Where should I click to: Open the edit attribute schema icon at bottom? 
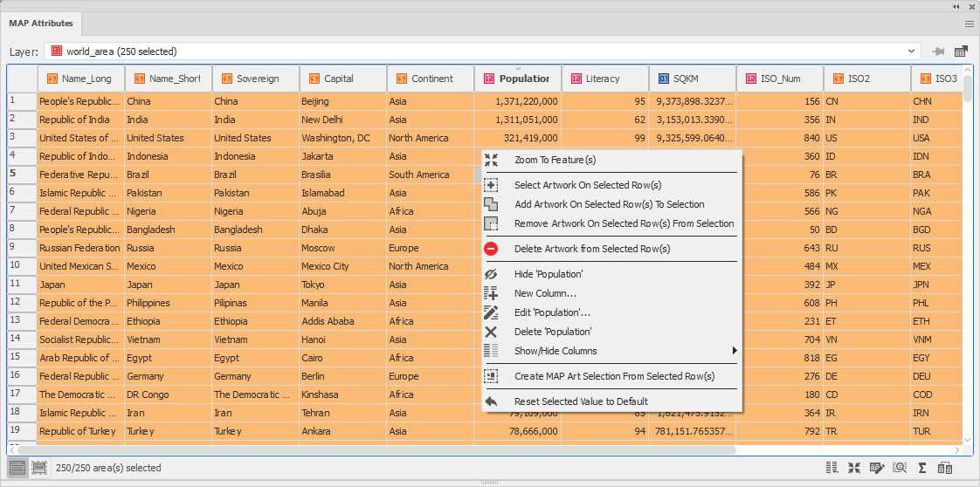(877, 468)
